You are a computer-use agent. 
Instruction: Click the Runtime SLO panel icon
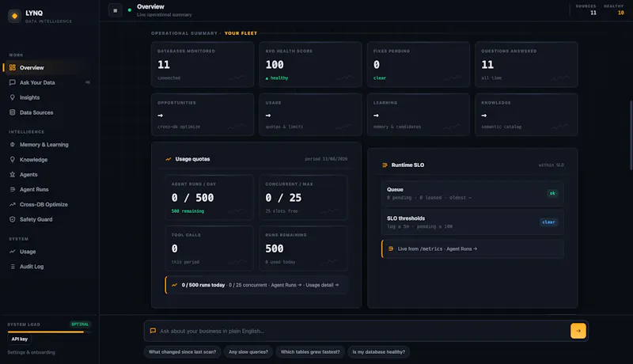[385, 165]
